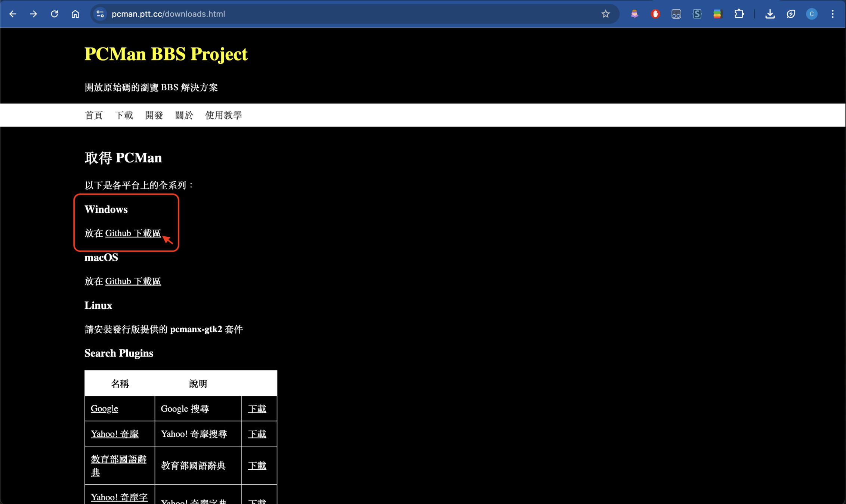Bookmark this page with the star icon
Viewport: 846px width, 504px height.
point(605,14)
